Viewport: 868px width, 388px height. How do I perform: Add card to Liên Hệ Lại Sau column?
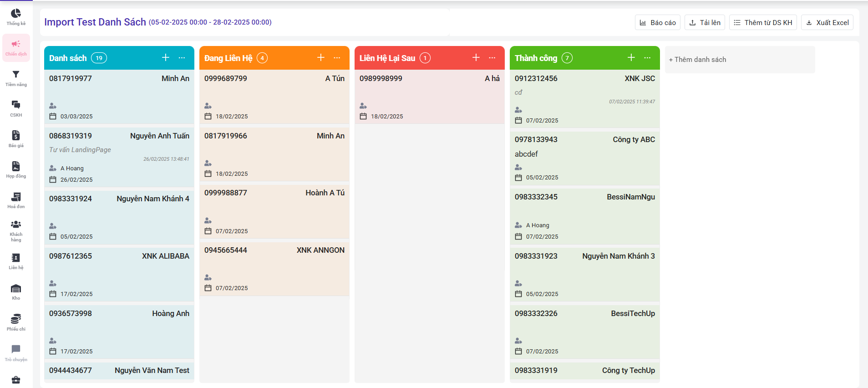(476, 57)
